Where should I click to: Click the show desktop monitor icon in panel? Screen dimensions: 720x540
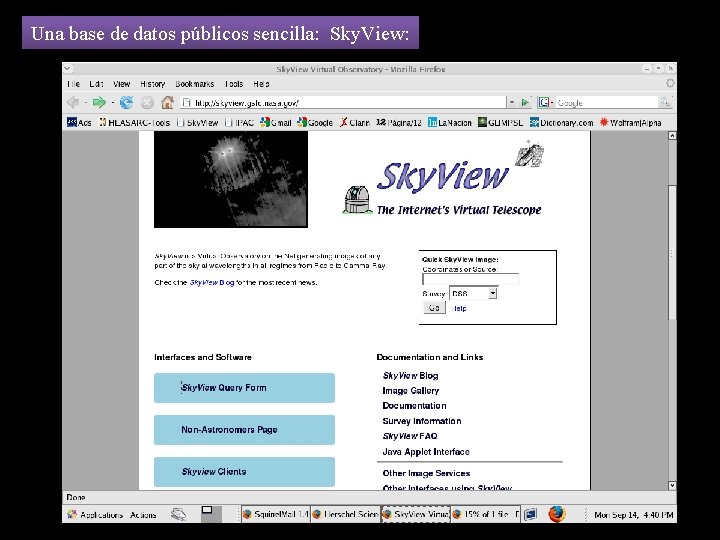click(530, 514)
